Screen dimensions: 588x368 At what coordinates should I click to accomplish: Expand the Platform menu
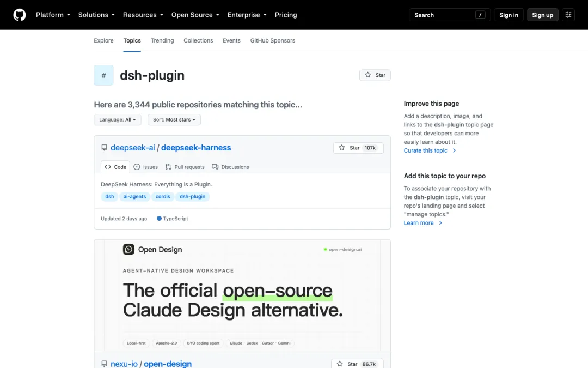point(53,15)
